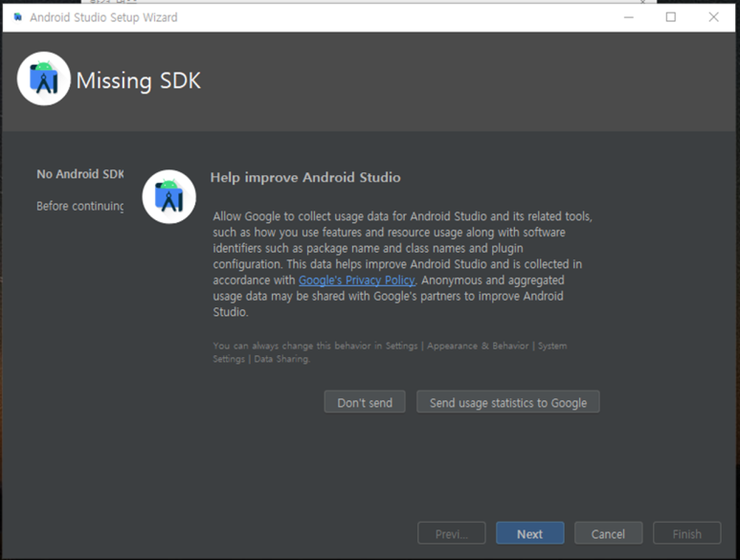Click the Android Studio logo beside Missing SDK
The height and width of the screenshot is (560, 740).
coord(44,78)
